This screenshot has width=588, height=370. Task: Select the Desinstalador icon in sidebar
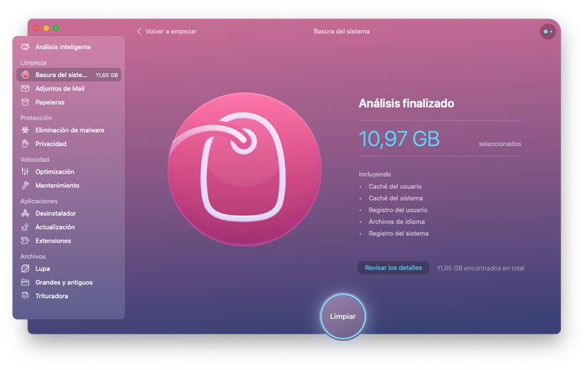26,213
